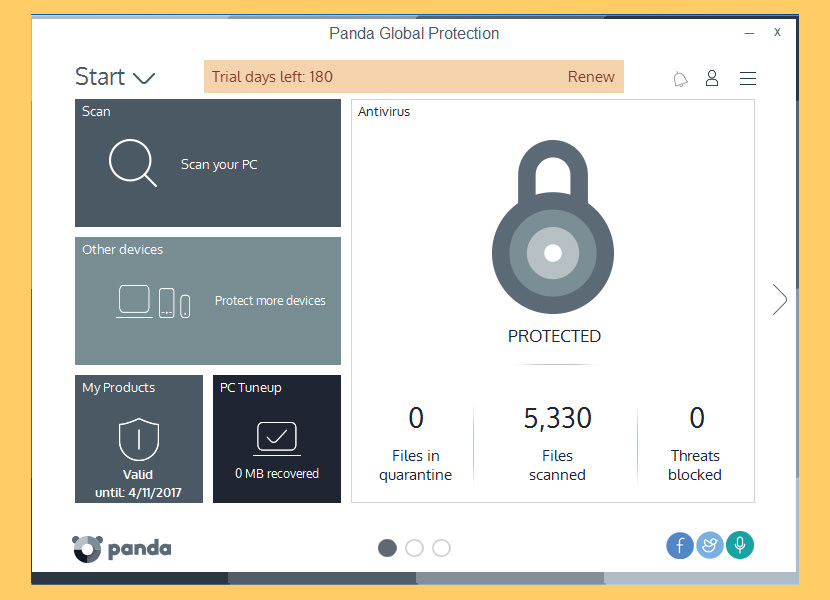Open the user account icon
This screenshot has height=600, width=830.
712,78
